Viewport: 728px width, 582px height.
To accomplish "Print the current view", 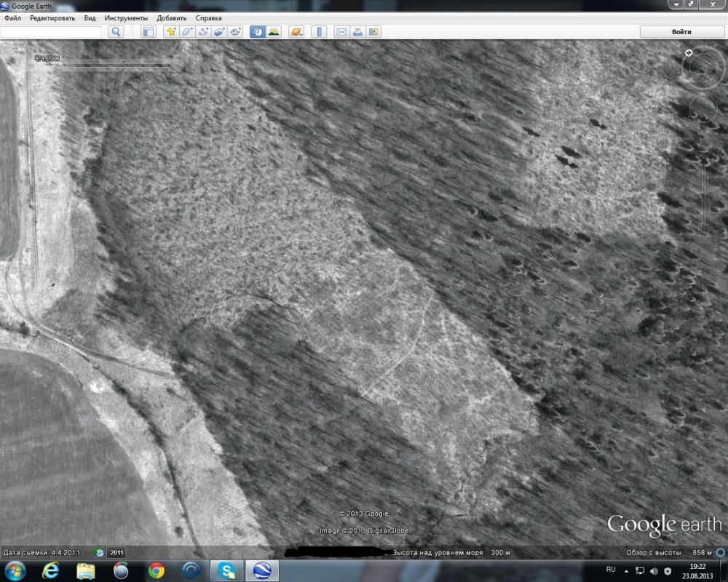I will pos(357,32).
